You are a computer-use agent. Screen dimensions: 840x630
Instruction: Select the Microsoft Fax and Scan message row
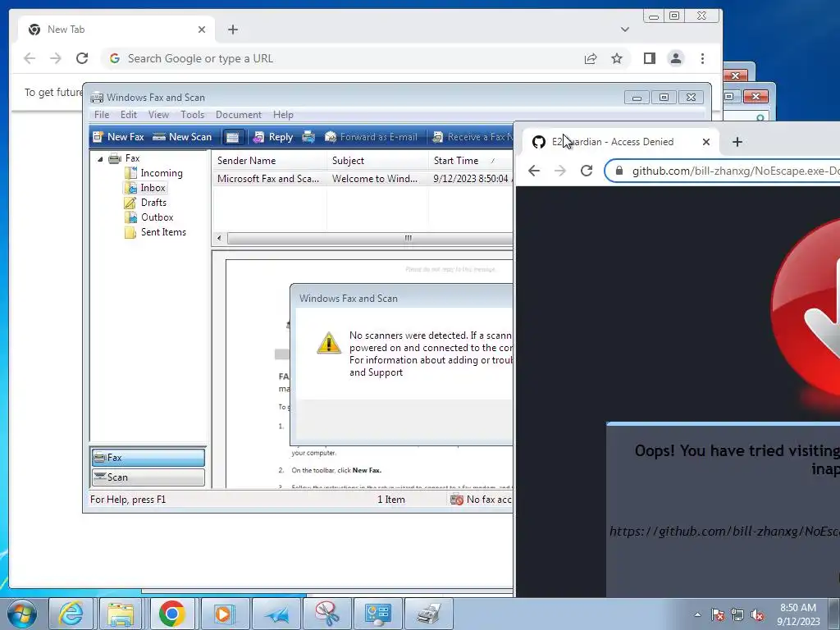(363, 178)
